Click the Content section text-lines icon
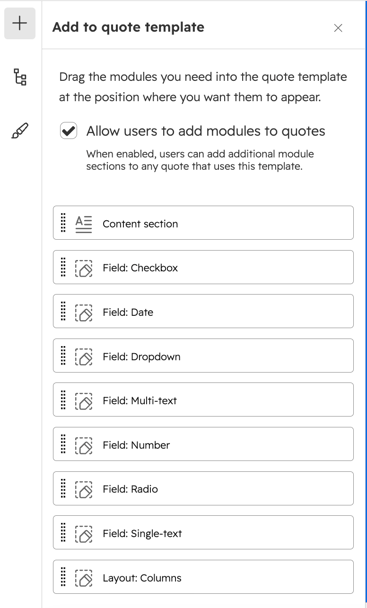This screenshot has height=608, width=367. click(x=83, y=224)
